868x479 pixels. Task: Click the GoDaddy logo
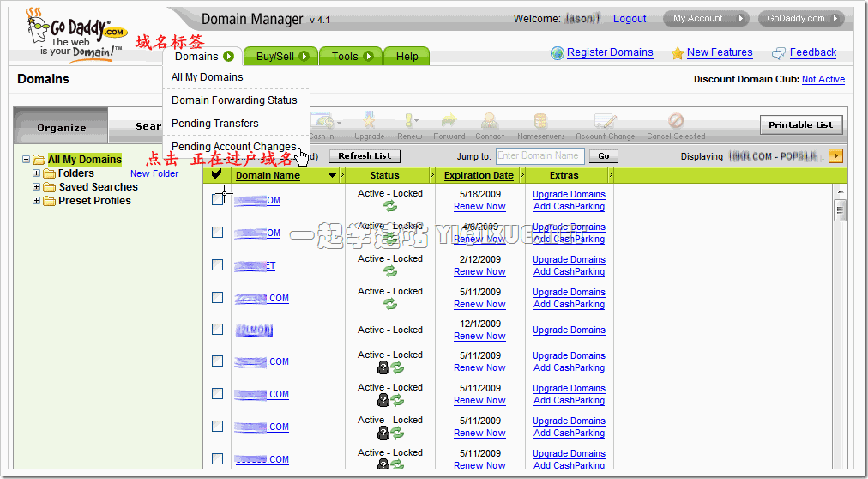(x=75, y=33)
